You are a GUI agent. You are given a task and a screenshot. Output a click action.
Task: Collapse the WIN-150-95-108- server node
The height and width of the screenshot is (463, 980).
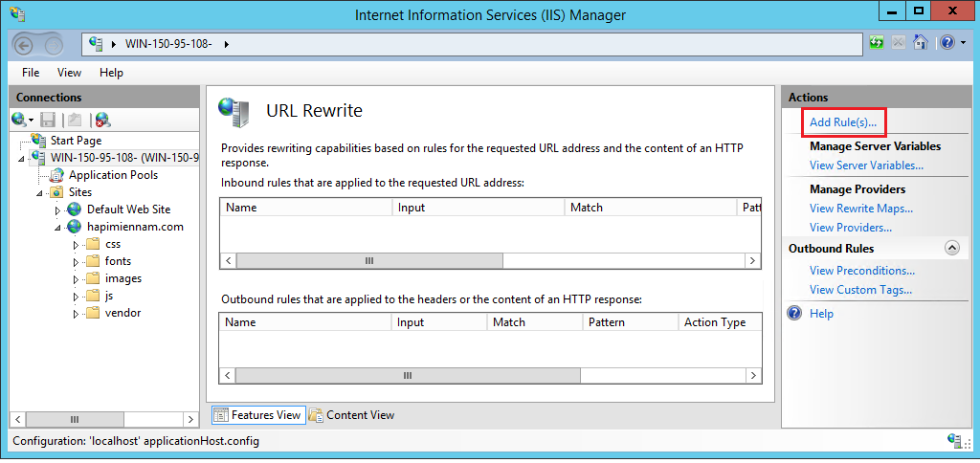22,159
